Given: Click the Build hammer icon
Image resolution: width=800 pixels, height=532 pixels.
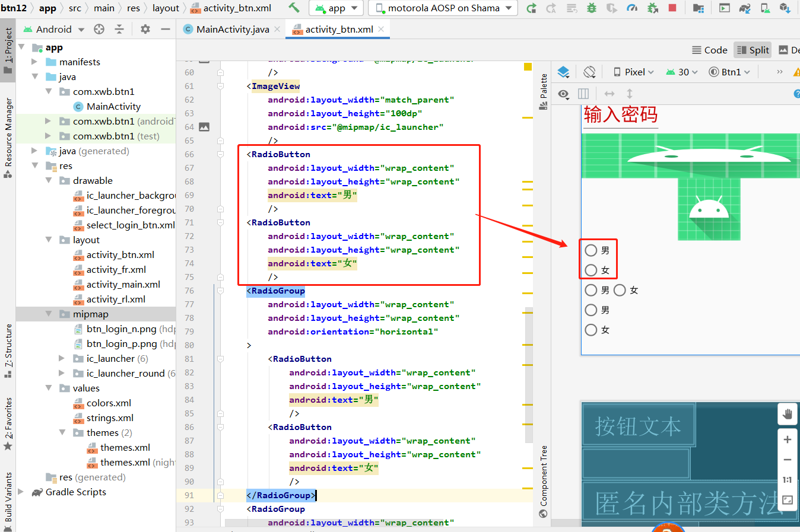Looking at the screenshot, I should tap(295, 8).
